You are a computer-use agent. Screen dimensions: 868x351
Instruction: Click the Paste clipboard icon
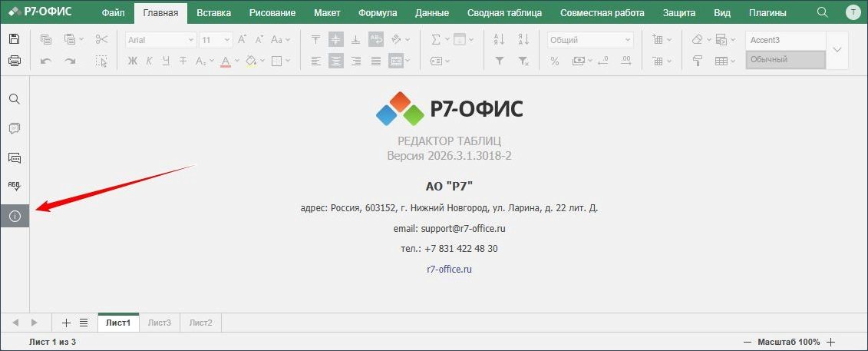tap(70, 39)
